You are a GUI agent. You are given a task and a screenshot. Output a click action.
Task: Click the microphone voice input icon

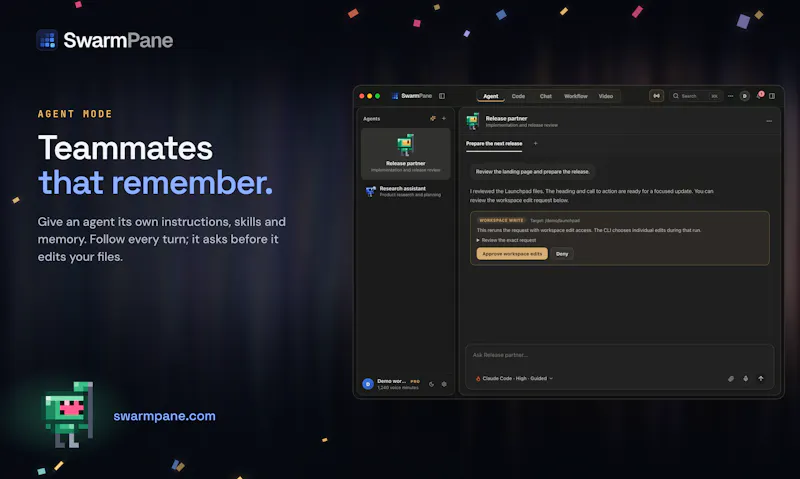pos(745,379)
